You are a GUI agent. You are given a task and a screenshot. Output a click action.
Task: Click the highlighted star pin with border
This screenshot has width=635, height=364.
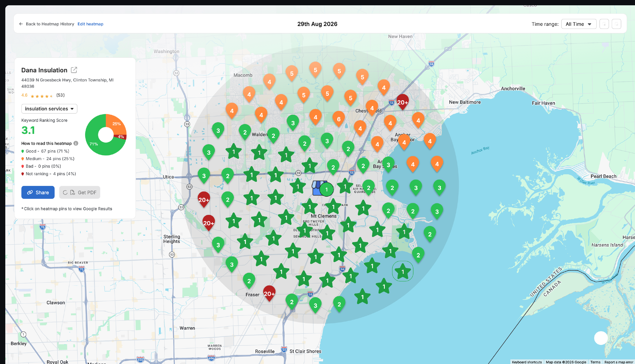click(403, 271)
